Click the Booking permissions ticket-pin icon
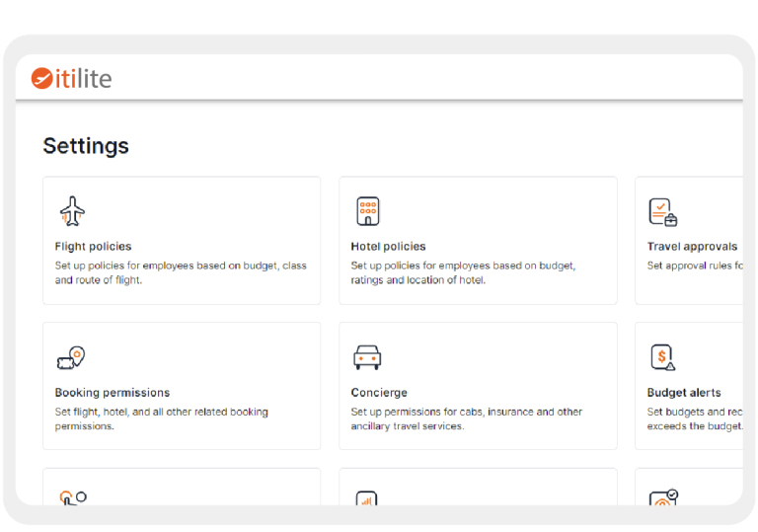The image size is (758, 532). (x=71, y=358)
